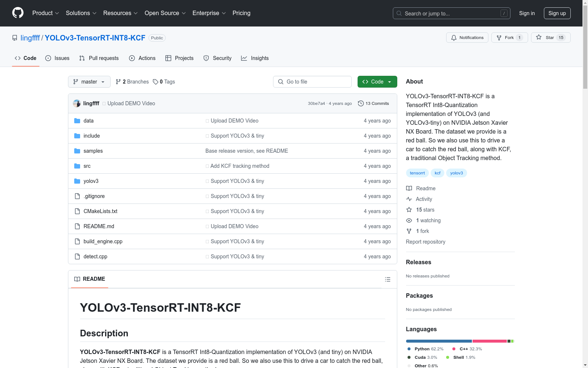
Task: Click the kcf topic tag
Action: 437,173
